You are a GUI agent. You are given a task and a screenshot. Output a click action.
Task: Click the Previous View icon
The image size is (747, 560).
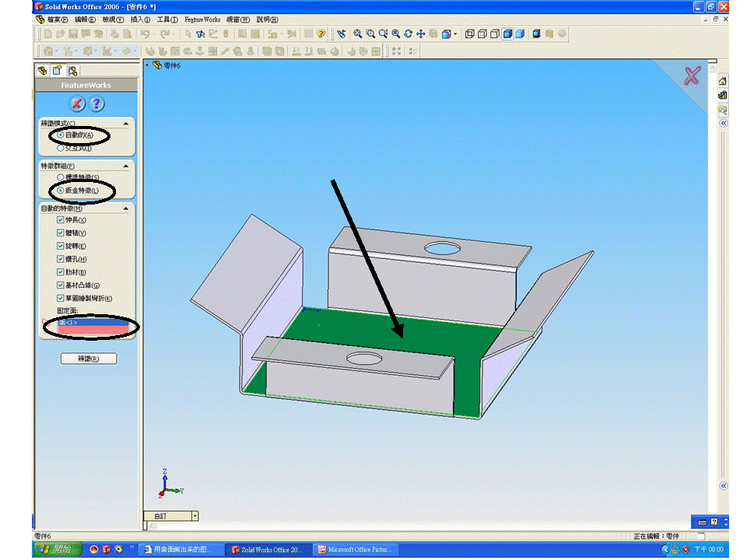point(341,33)
